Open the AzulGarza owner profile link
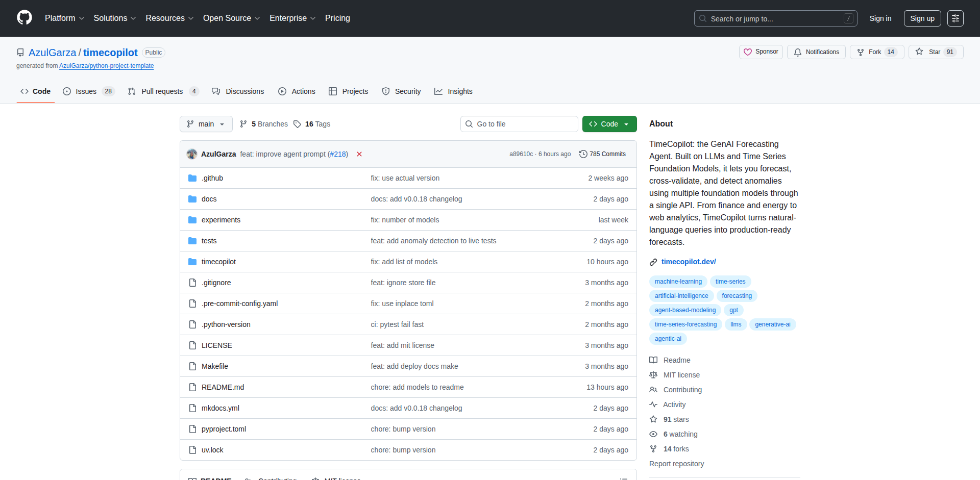 pyautogui.click(x=52, y=53)
